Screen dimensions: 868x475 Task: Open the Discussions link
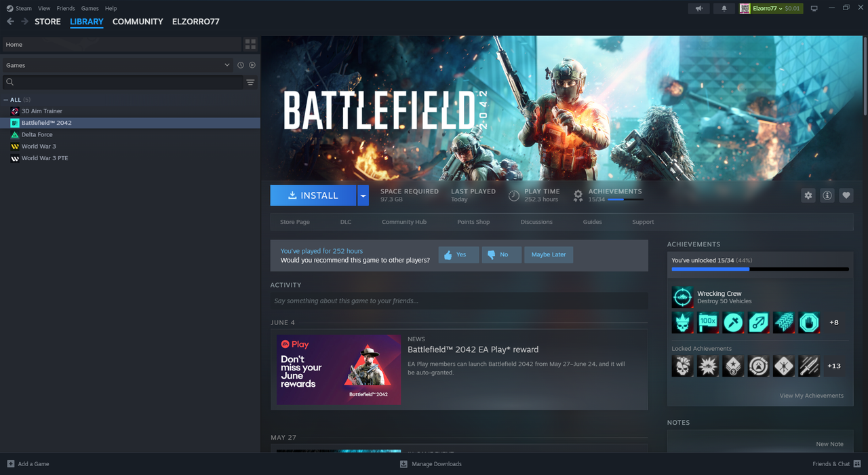coord(536,222)
